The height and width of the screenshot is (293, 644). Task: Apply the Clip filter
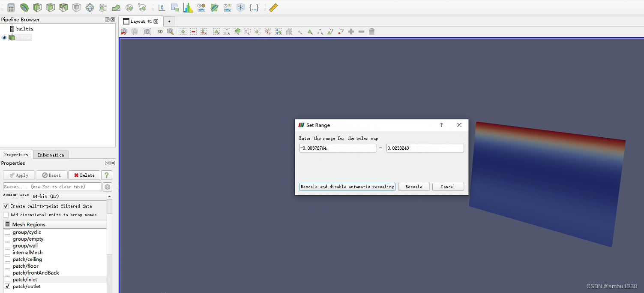coord(38,7)
